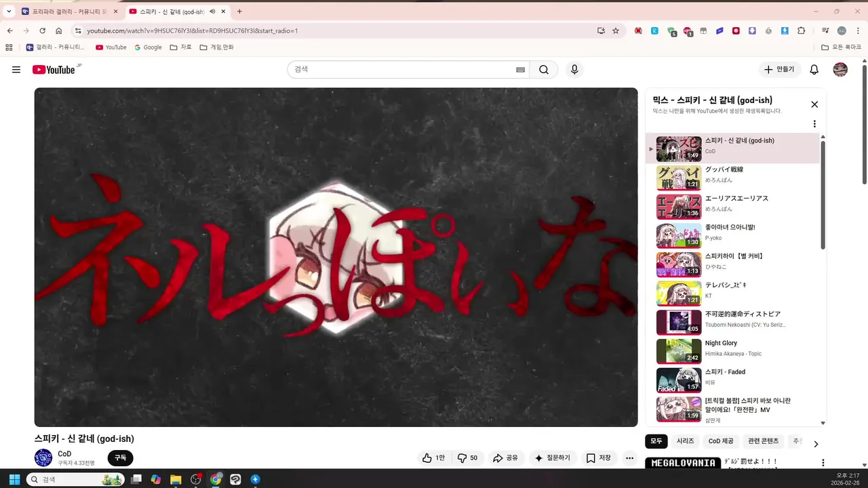868x488 pixels.
Task: Reload the page
Action: coord(42,30)
